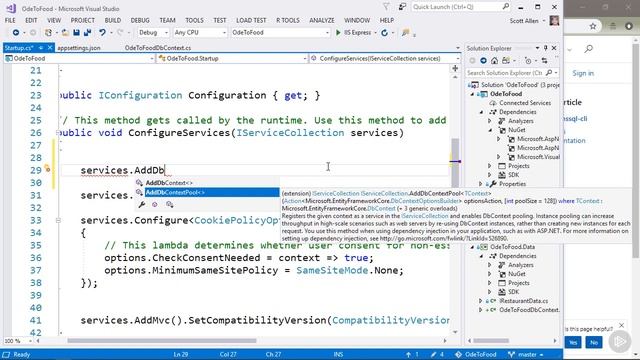Viewport: 640px width, 360px height.
Task: Click the lightbulb quick actions icon on line 29
Action: point(47,168)
